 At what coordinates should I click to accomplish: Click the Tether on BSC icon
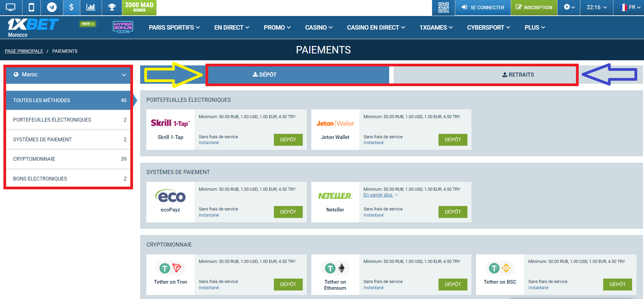pos(500,268)
